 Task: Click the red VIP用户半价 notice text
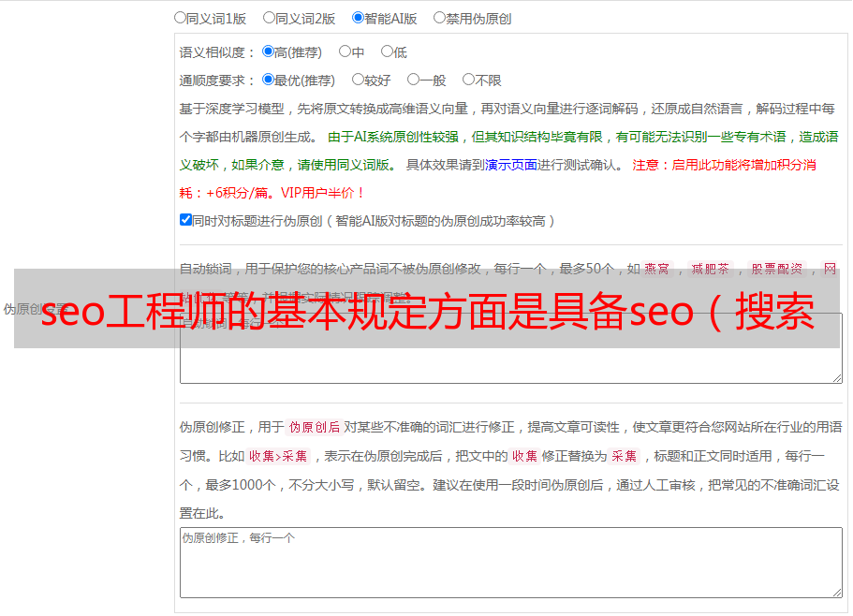(x=323, y=193)
